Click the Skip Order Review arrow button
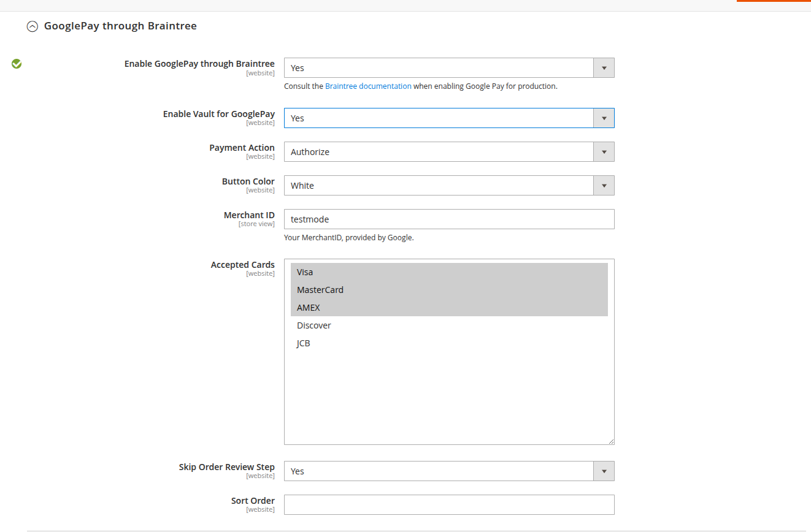Image resolution: width=811 pixels, height=532 pixels. click(x=604, y=471)
